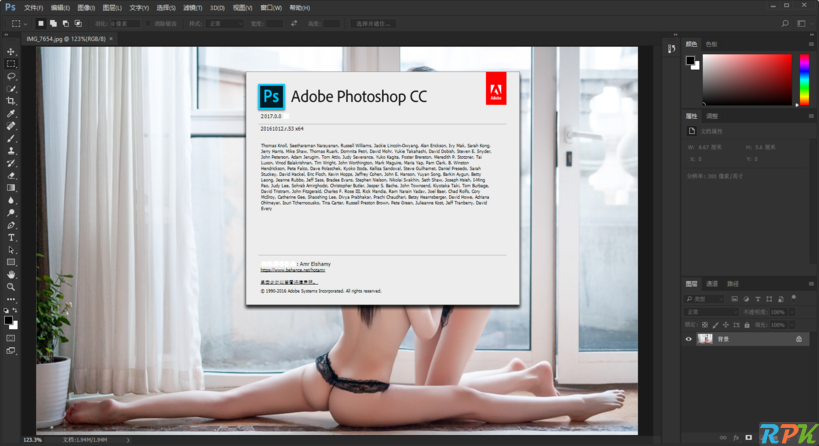Select the Rectangle shape tool
The height and width of the screenshot is (446, 819).
(11, 262)
